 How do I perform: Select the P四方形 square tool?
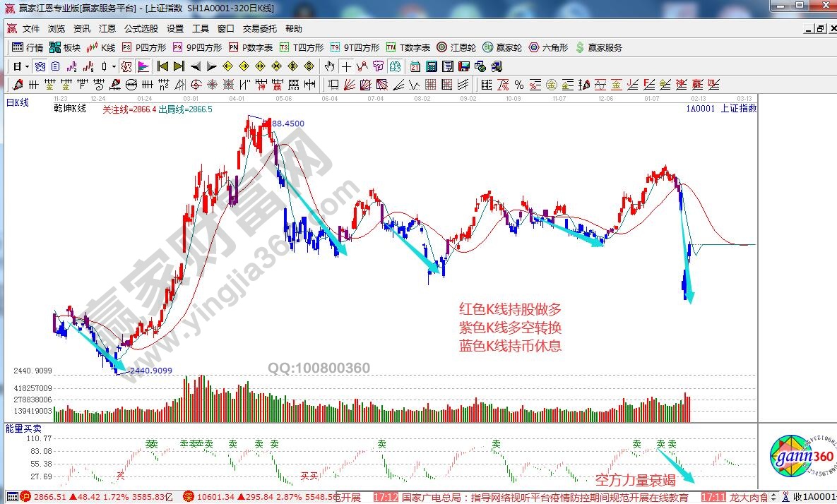point(145,48)
